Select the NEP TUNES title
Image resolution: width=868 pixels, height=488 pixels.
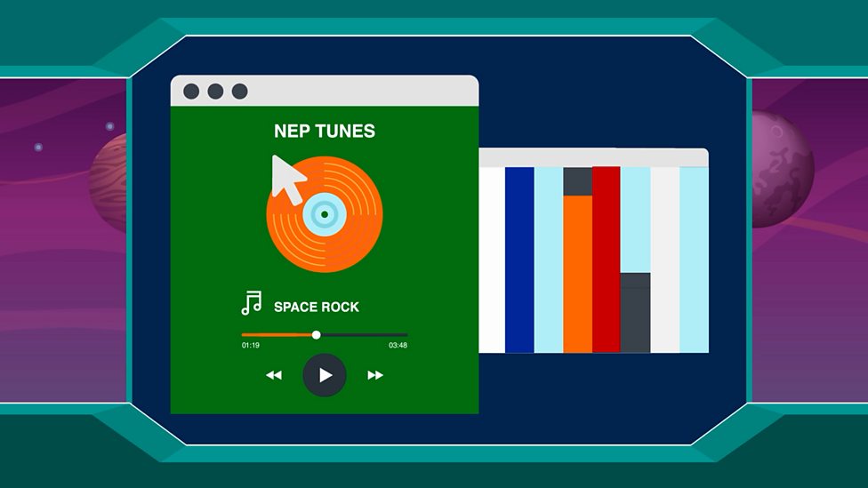(x=325, y=131)
